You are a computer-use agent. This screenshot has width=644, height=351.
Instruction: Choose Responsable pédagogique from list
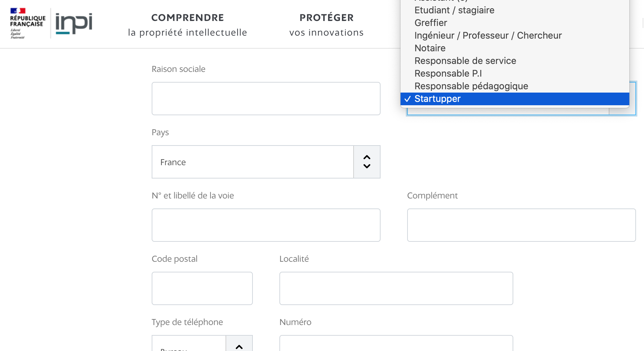[471, 86]
